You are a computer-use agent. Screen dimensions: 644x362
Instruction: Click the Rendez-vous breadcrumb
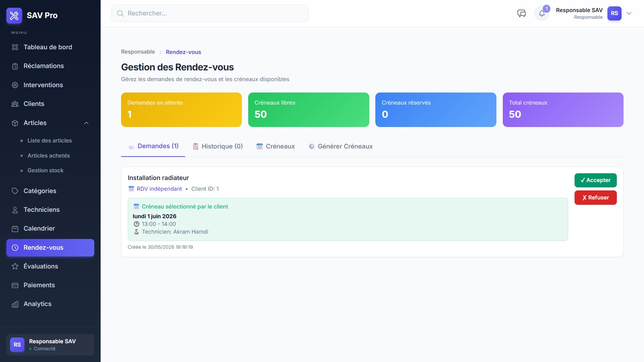tap(183, 52)
